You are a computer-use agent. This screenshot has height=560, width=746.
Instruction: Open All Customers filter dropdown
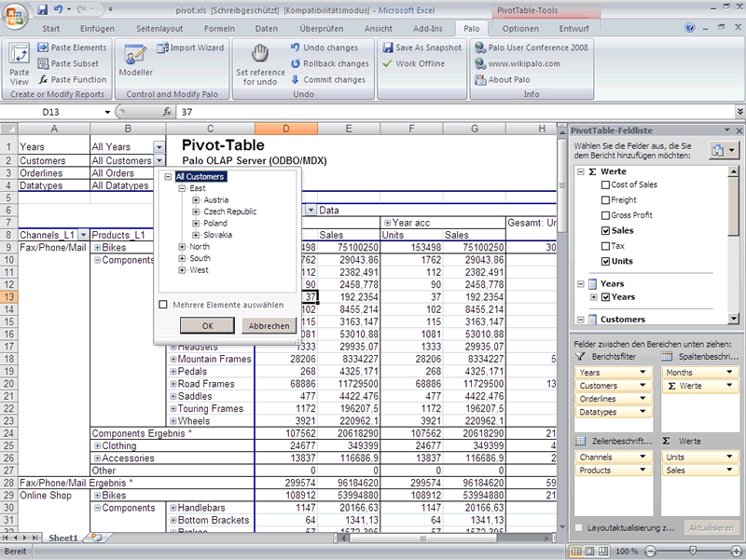159,160
